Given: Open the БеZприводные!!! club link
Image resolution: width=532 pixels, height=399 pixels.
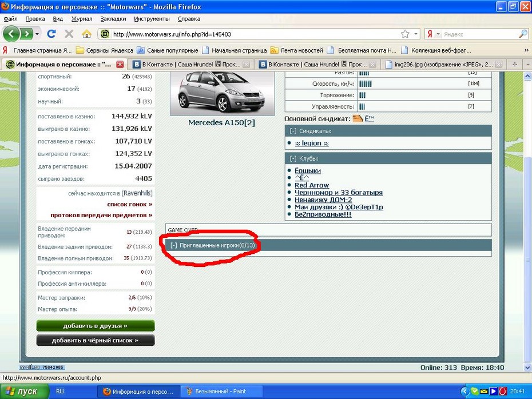Looking at the screenshot, I should (323, 214).
